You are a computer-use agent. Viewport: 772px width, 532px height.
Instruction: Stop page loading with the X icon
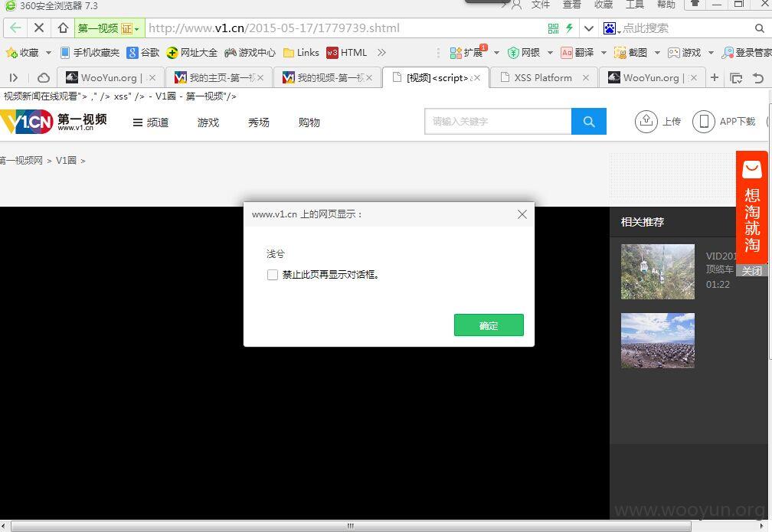point(39,28)
